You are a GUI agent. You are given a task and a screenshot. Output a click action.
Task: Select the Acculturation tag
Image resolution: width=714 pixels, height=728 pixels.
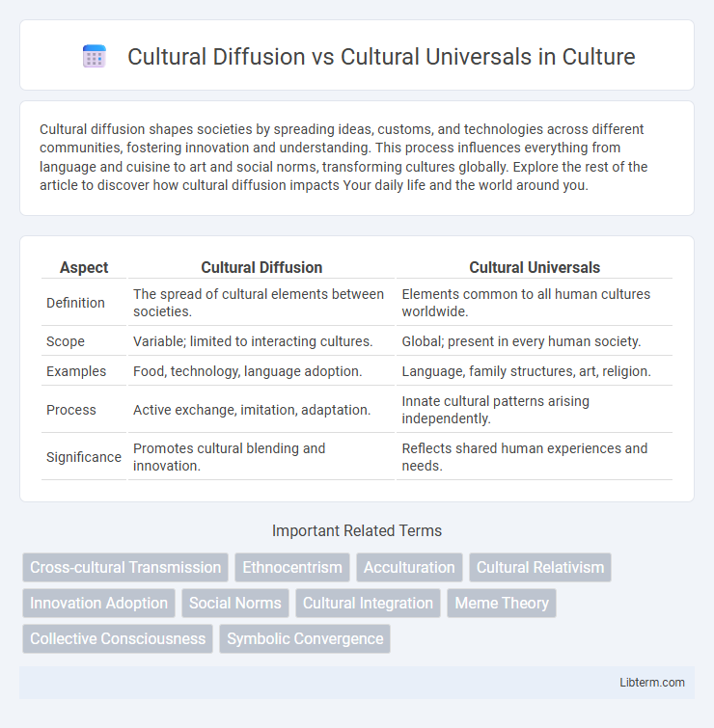point(409,567)
